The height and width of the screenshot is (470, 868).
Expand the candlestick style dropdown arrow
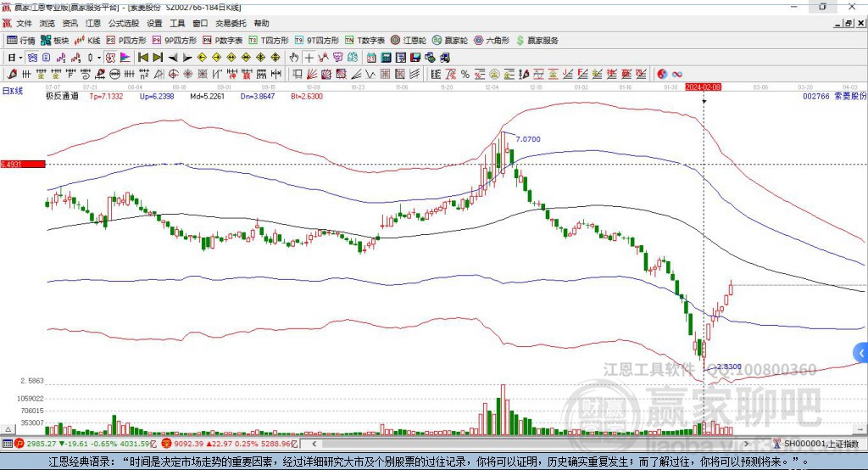(98, 58)
